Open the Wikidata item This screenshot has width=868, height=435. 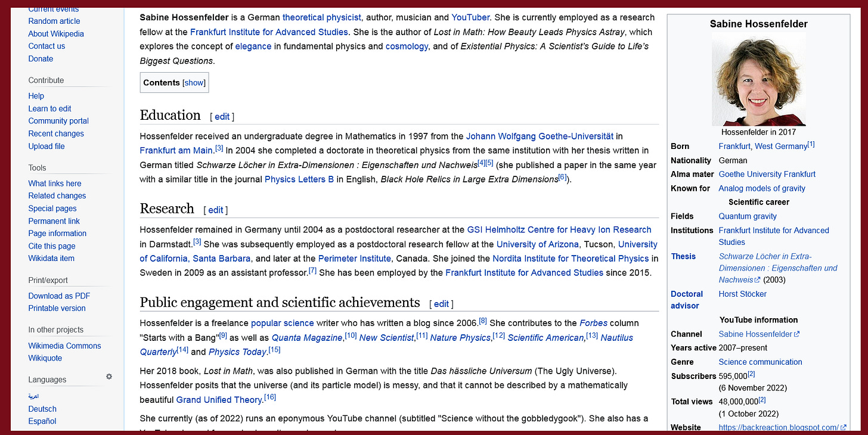51,258
